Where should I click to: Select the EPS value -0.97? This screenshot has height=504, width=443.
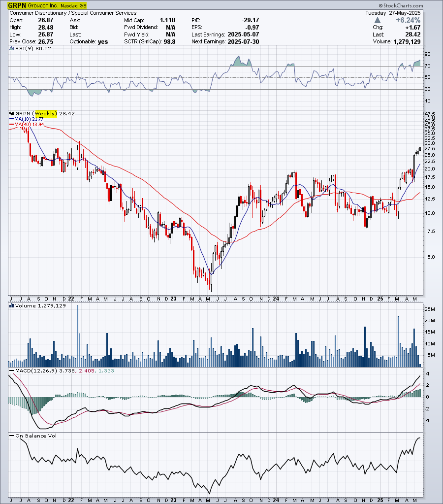point(252,27)
